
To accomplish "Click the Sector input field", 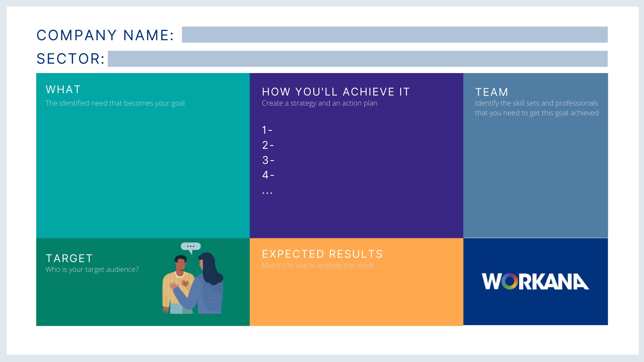I will click(358, 59).
